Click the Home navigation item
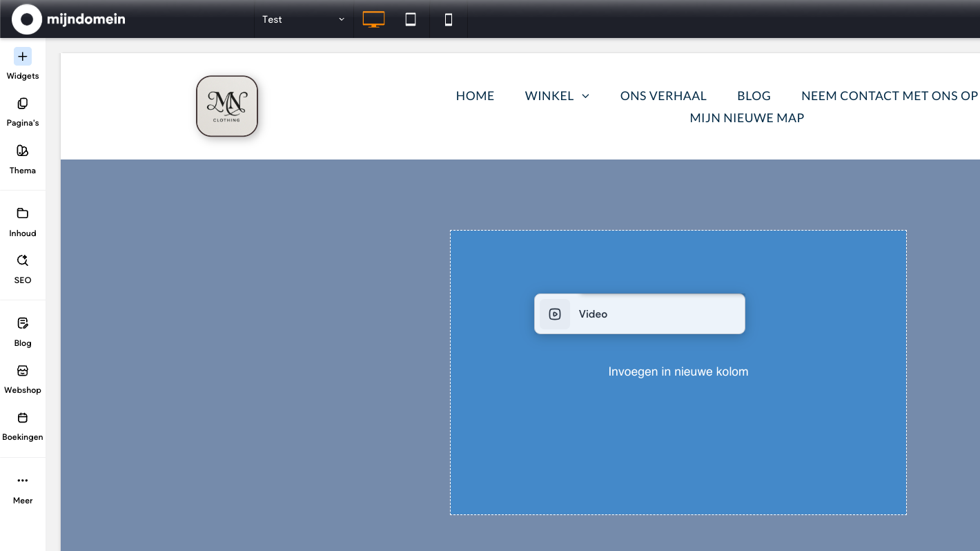This screenshot has width=980, height=551. (x=475, y=96)
